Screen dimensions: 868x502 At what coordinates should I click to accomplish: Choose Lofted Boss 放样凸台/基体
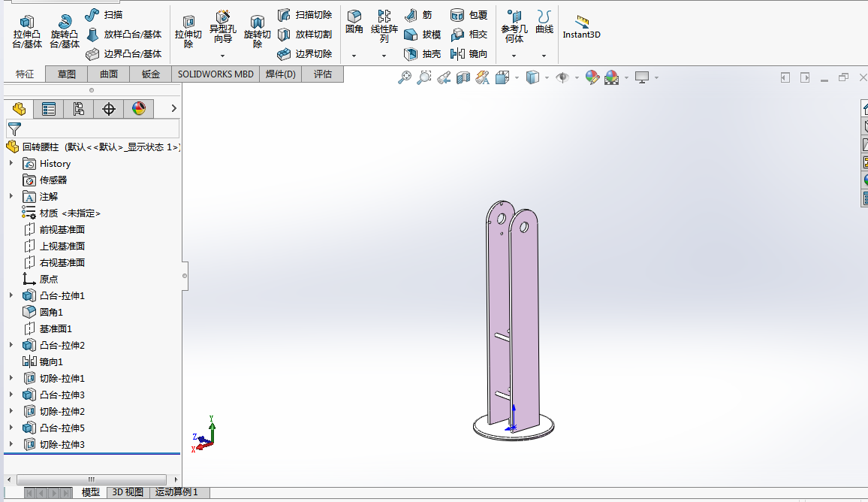[124, 35]
